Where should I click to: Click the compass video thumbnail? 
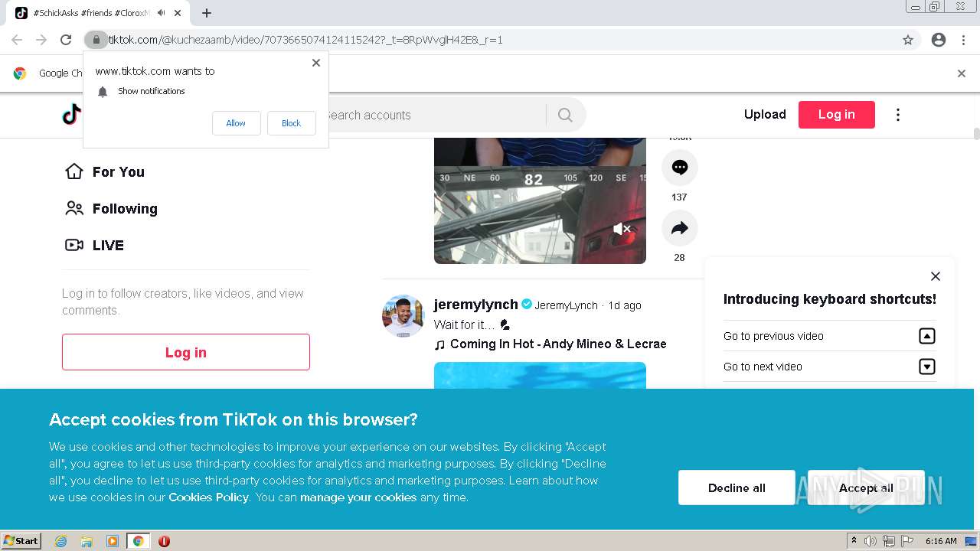(540, 201)
